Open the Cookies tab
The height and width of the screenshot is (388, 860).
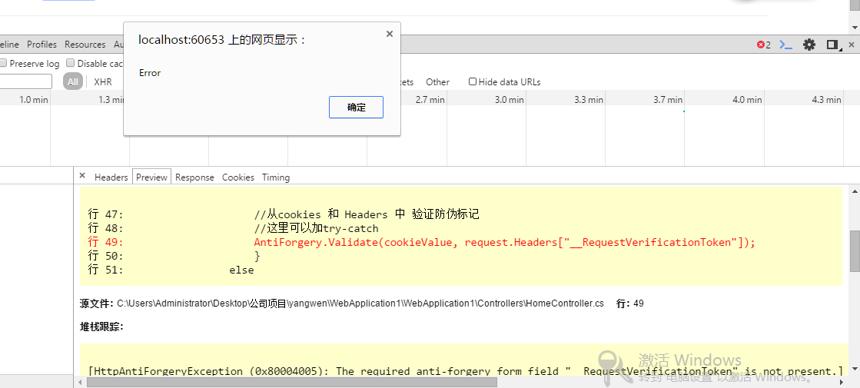click(238, 177)
